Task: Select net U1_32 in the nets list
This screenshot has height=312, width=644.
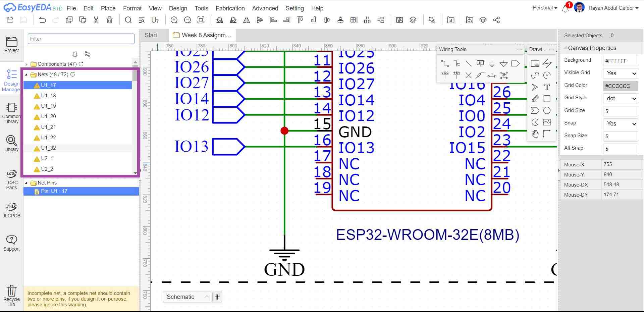Action: [49, 148]
